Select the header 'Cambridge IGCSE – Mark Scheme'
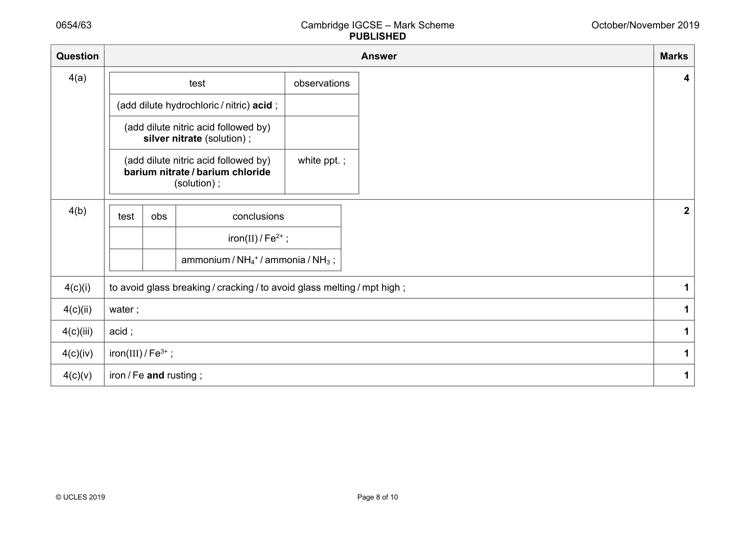Image resolution: width=756 pixels, height=534 pixels. tap(377, 25)
